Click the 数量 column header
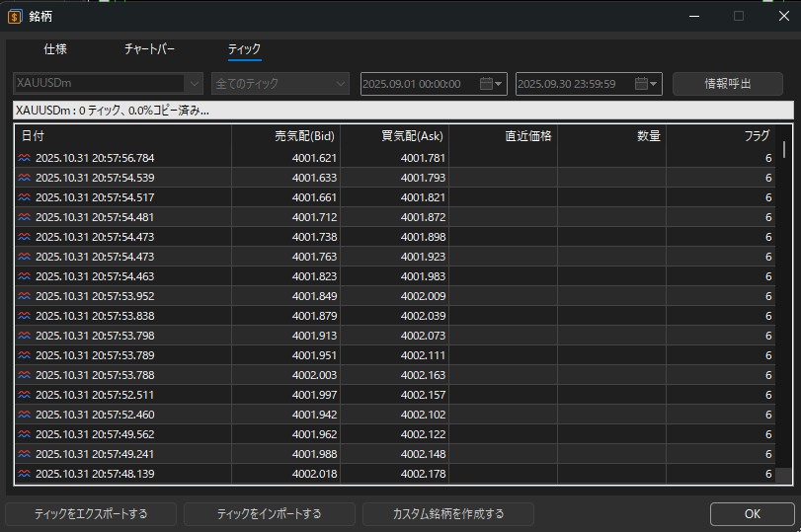The height and width of the screenshot is (532, 801). (612, 136)
